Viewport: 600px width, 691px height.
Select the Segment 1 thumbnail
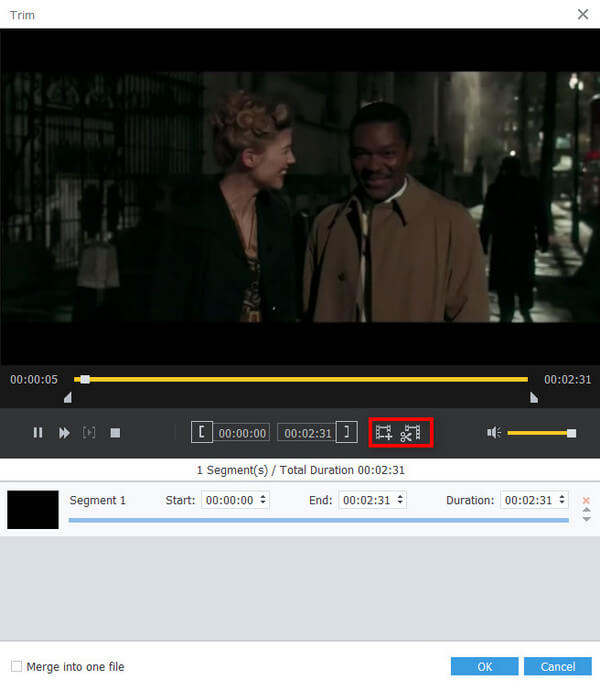point(33,509)
